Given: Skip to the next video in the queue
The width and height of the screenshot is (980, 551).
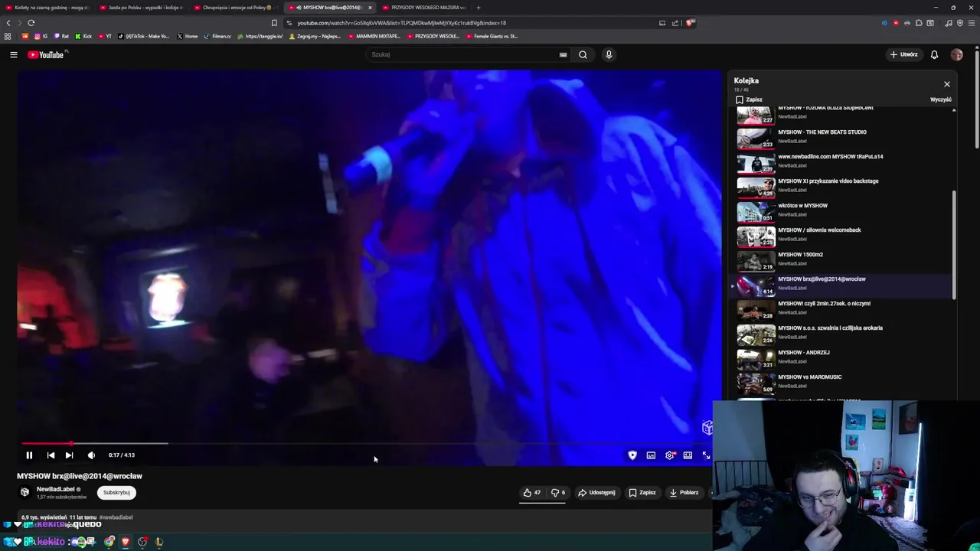Looking at the screenshot, I should [69, 455].
